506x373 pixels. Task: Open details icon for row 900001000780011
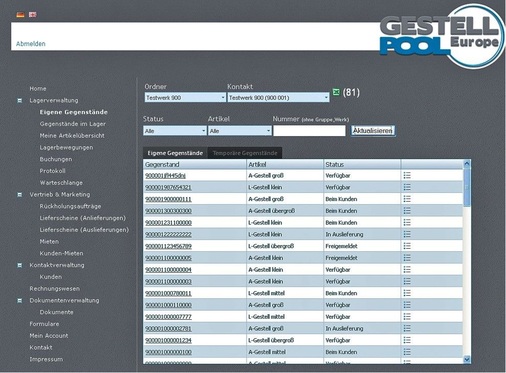click(x=407, y=293)
